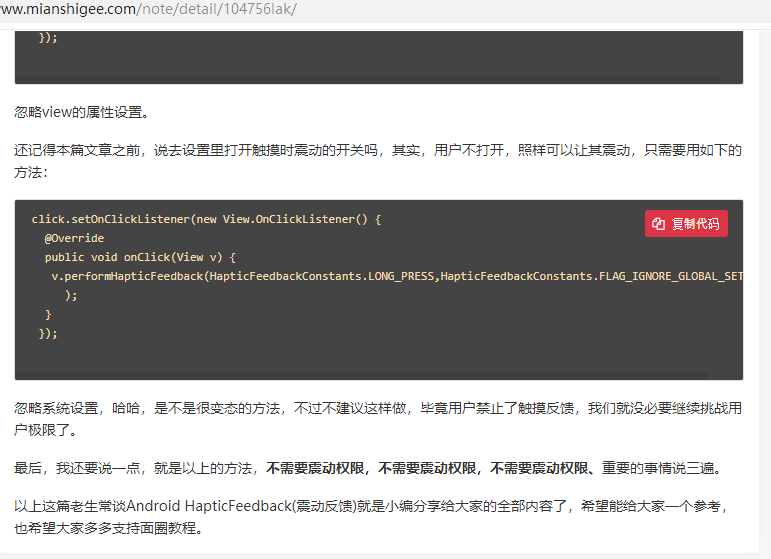The image size is (771, 559).
Task: Click the horizontal scrollbar of the upper code block
Action: coord(368,80)
